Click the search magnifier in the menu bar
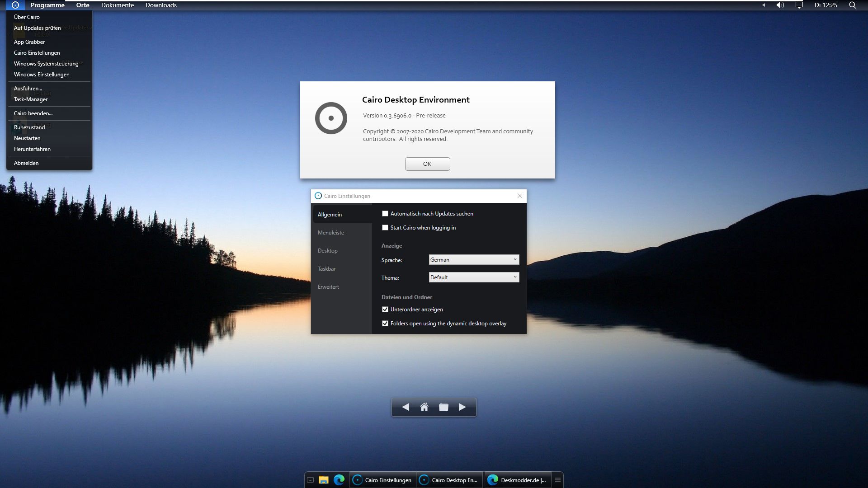Screen dimensions: 868x488 point(852,5)
